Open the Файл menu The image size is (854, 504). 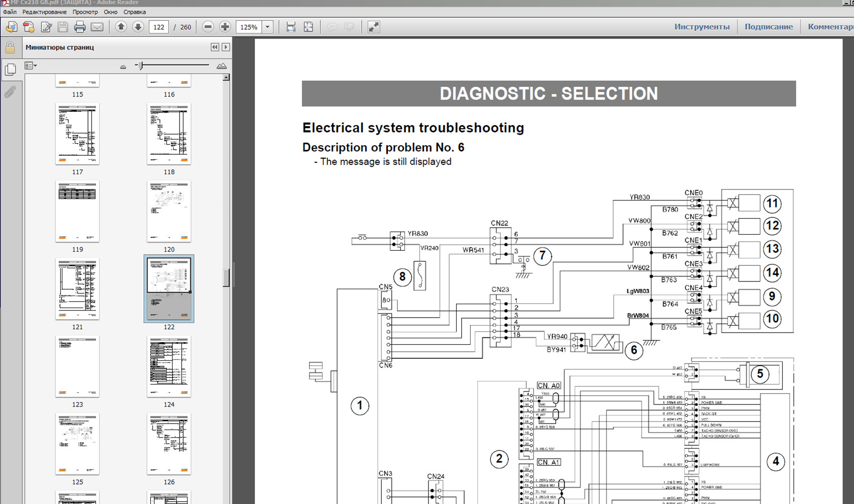[x=10, y=12]
